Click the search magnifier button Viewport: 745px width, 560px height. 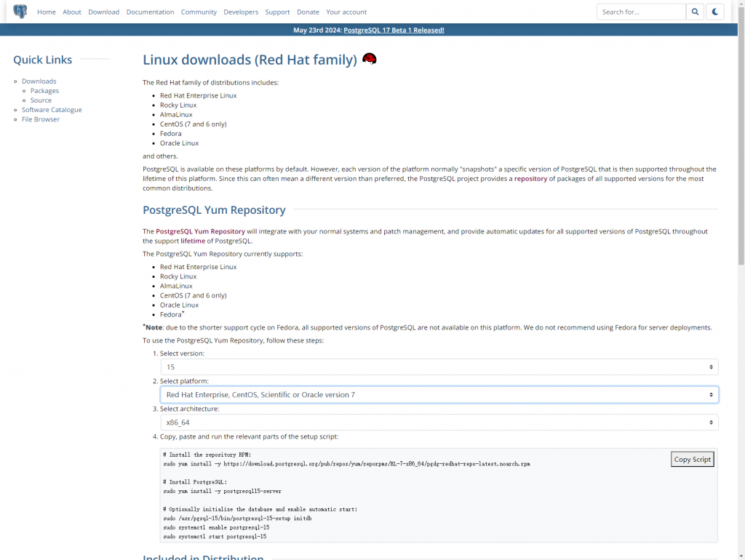point(695,12)
